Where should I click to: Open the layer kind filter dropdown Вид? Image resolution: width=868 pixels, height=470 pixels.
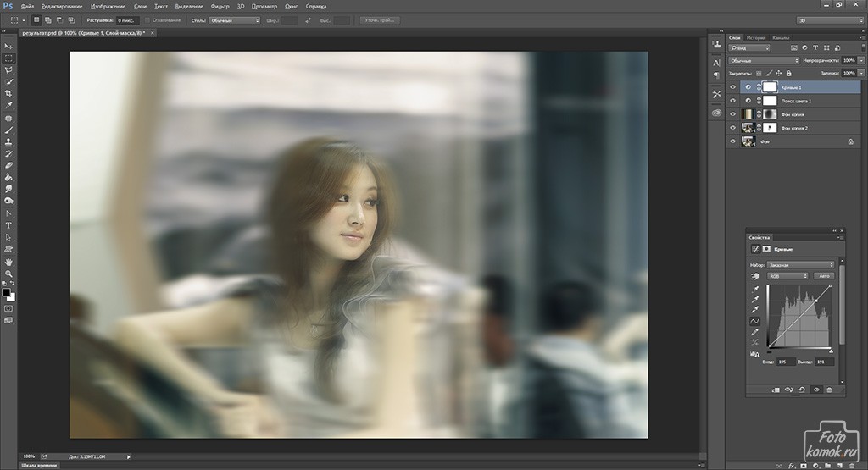click(x=749, y=47)
